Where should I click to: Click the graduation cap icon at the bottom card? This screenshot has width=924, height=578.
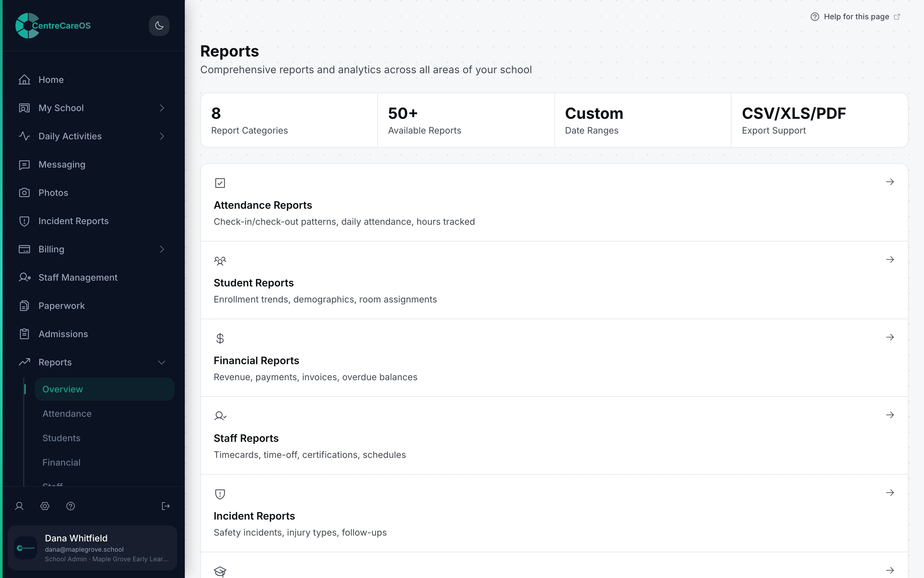[220, 572]
